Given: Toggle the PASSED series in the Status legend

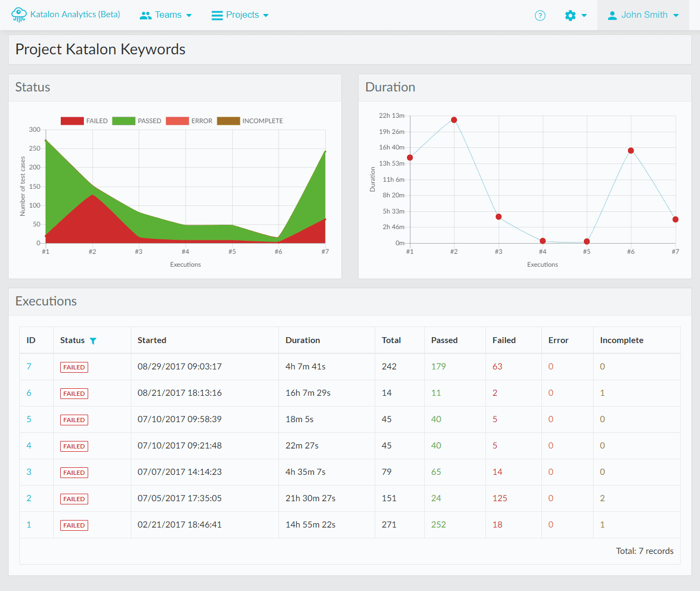Looking at the screenshot, I should [x=137, y=120].
